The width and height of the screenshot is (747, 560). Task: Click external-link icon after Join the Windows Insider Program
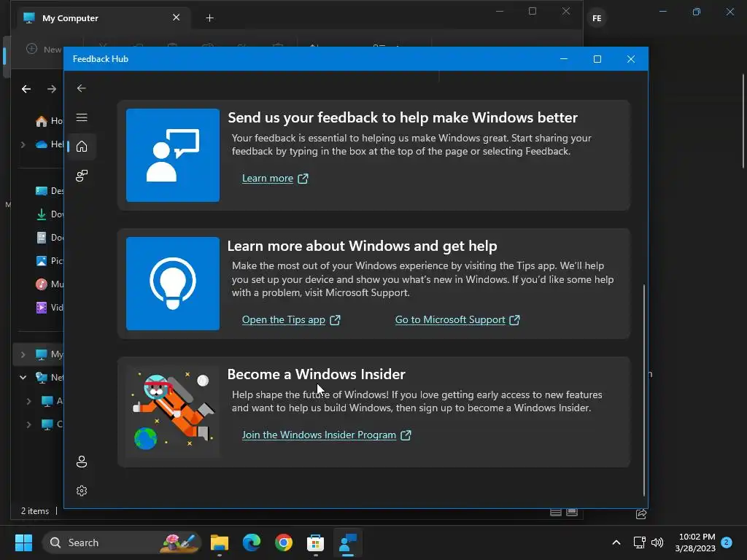[406, 435]
